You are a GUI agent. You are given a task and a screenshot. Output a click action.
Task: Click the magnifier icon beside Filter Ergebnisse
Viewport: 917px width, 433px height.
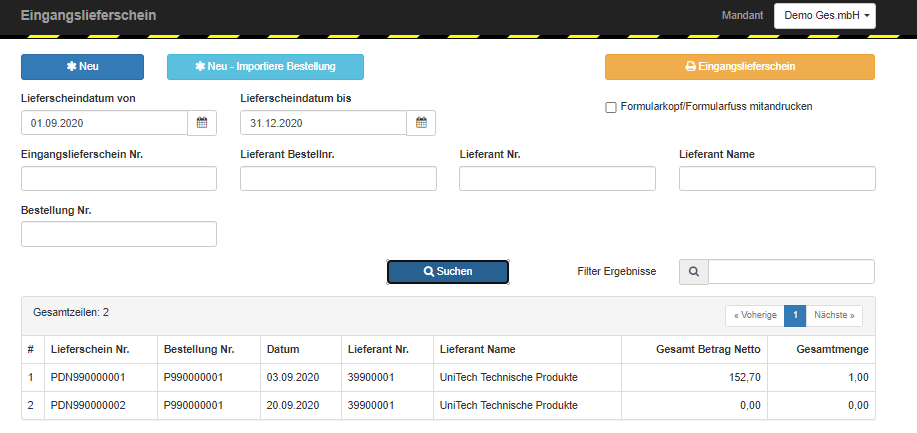pyautogui.click(x=694, y=272)
